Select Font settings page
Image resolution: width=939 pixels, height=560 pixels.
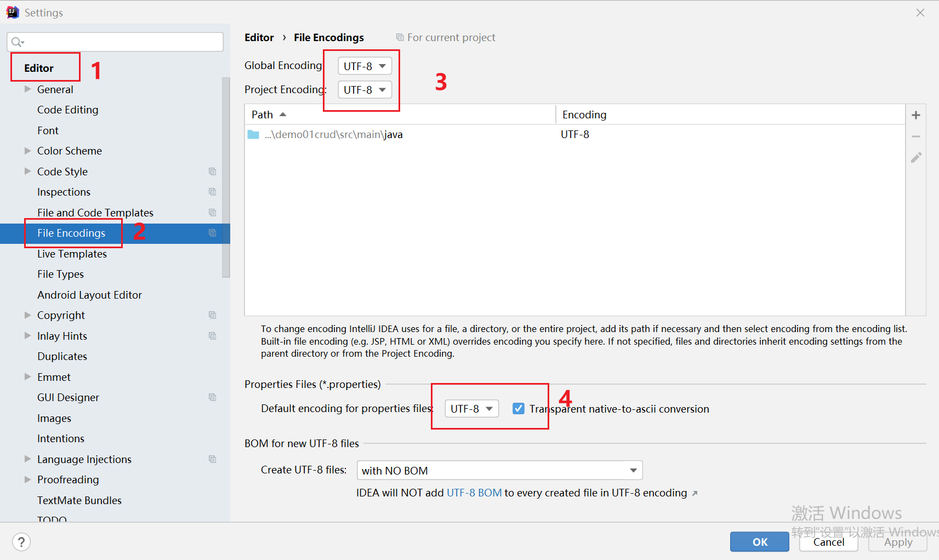coord(48,130)
